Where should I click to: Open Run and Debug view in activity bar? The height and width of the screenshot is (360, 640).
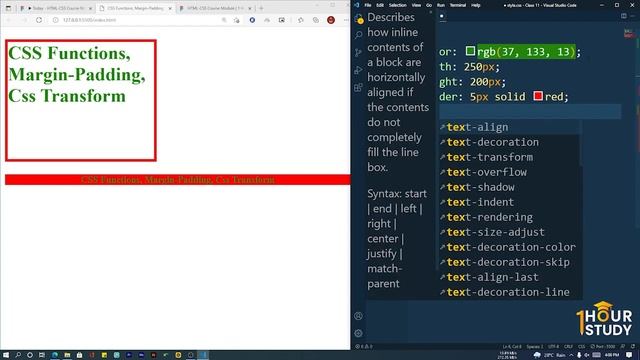(359, 70)
